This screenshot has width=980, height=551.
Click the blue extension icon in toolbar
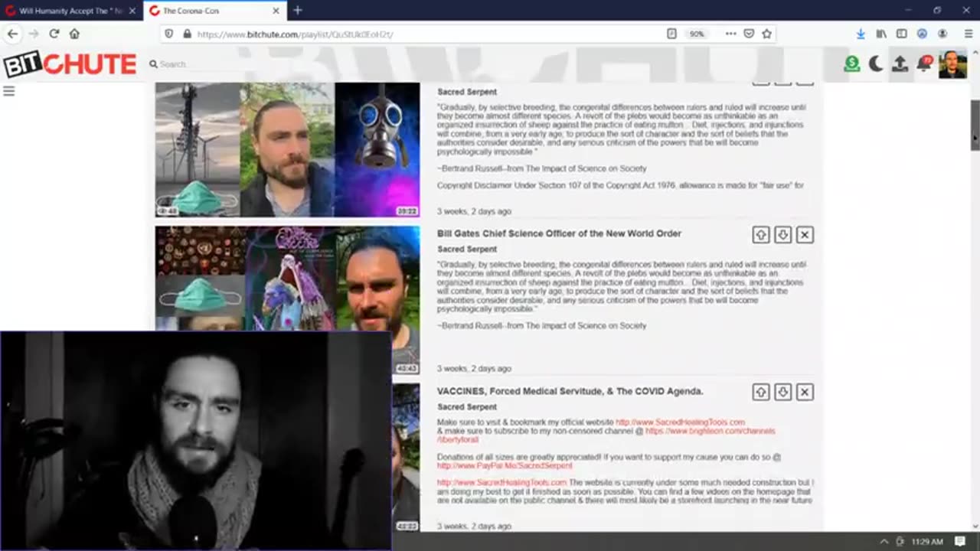(922, 34)
